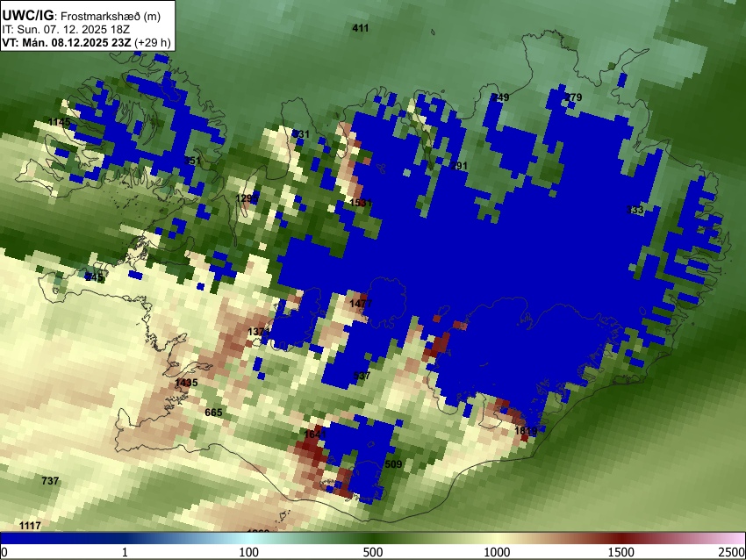The height and width of the screenshot is (560, 746).
Task: Select the 291 freezing level value
Action: (x=459, y=166)
